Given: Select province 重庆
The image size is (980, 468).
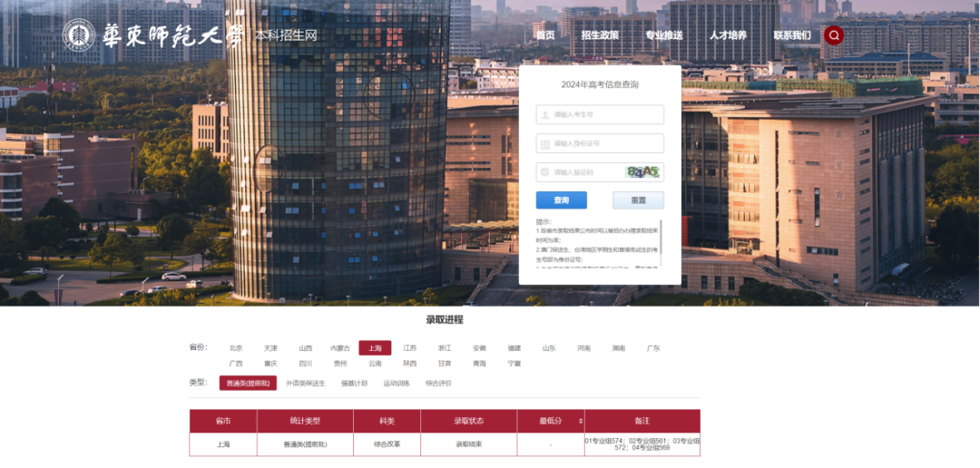Looking at the screenshot, I should [270, 363].
